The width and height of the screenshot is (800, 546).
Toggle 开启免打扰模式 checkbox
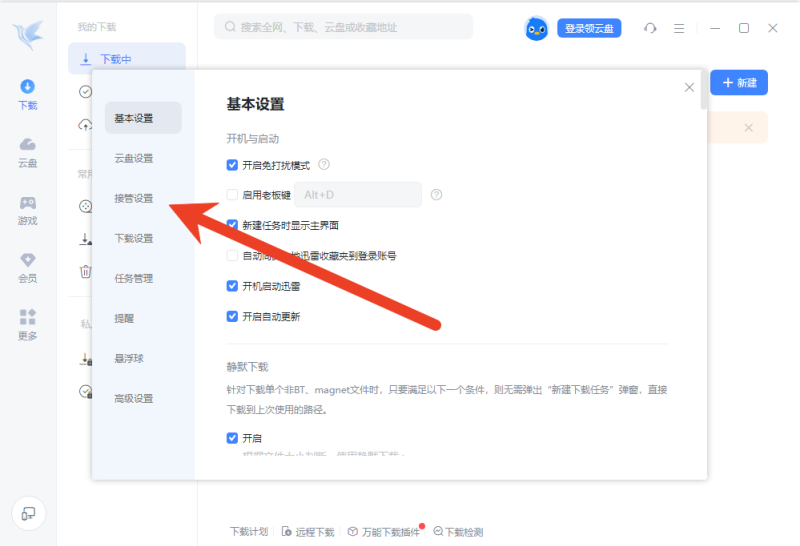click(x=232, y=165)
